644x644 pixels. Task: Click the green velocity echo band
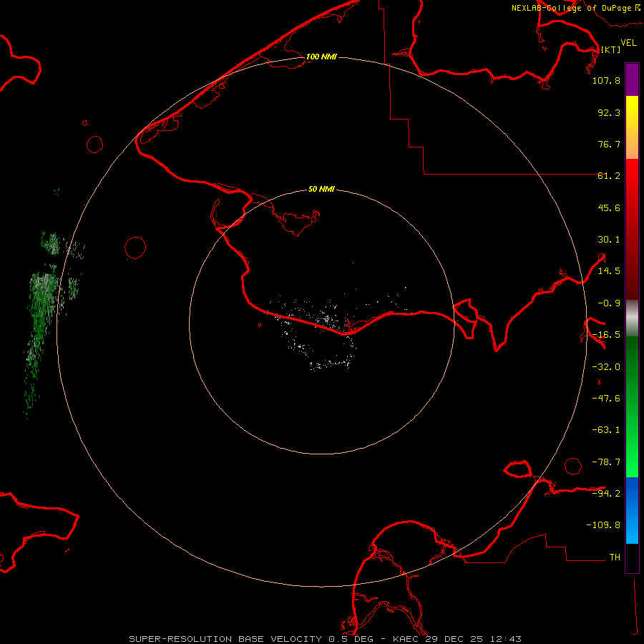point(41,312)
